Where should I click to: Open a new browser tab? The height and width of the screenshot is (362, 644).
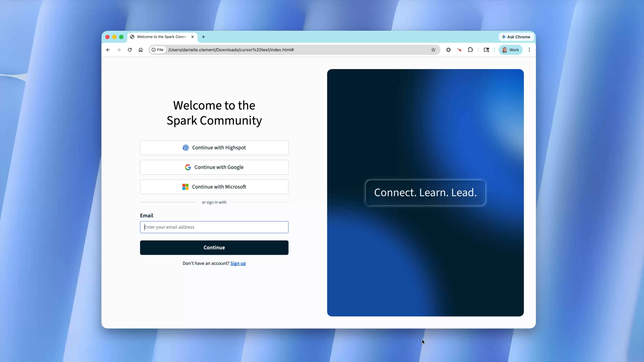point(203,37)
